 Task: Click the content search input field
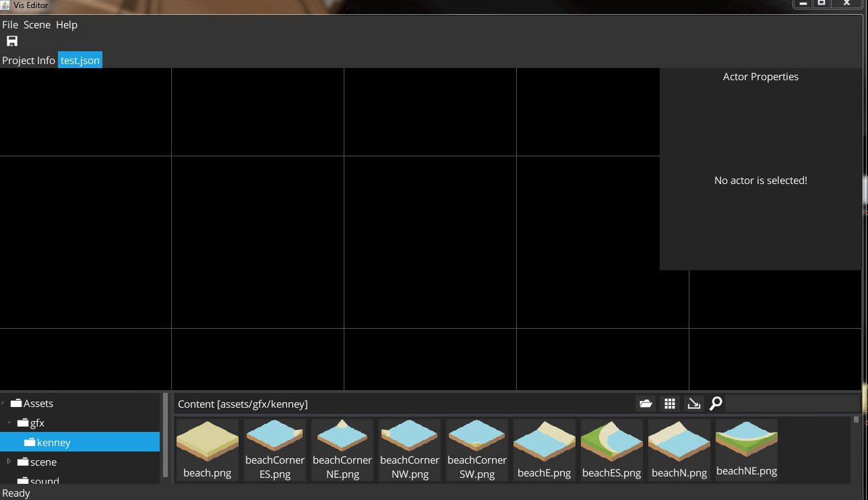792,404
